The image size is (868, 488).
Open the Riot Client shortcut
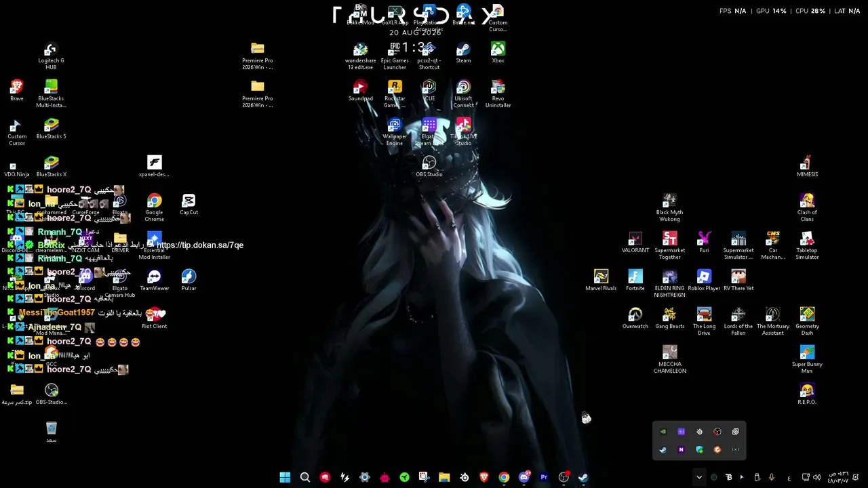click(154, 319)
